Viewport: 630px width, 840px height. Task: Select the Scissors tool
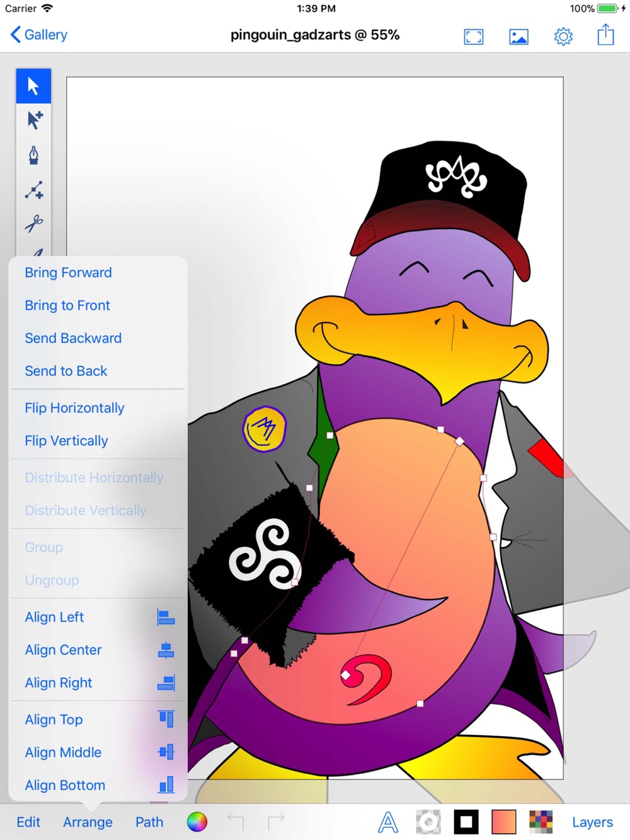(x=34, y=223)
